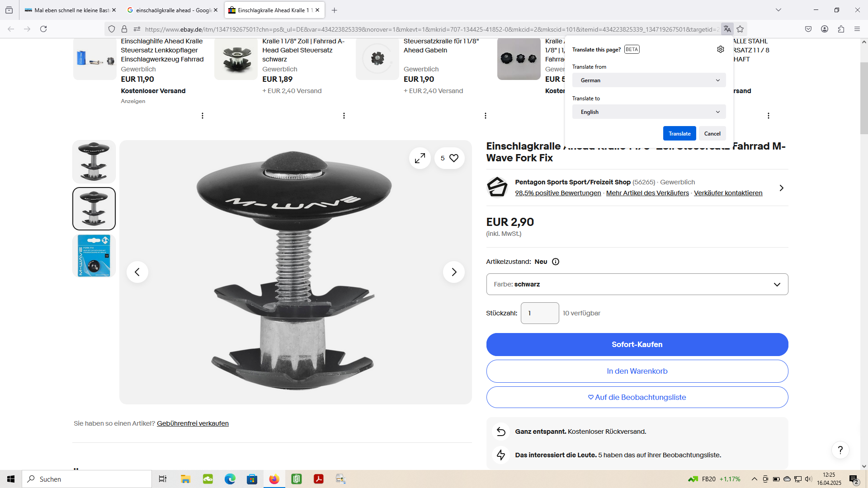Select the blue packaging thumbnail image
This screenshot has height=488, width=868.
click(x=94, y=256)
